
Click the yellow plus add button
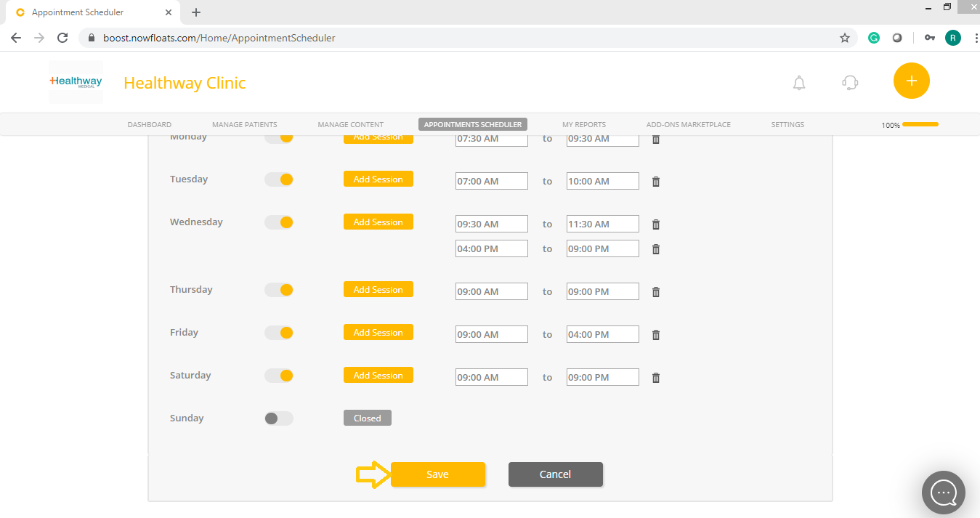coord(912,81)
